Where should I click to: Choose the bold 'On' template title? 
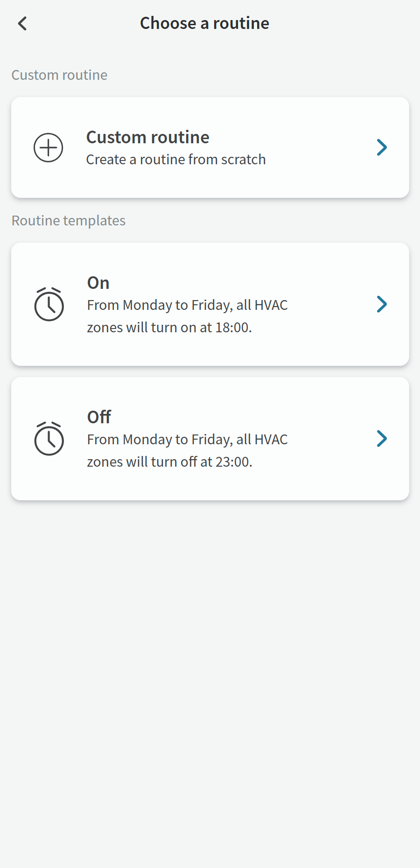click(98, 283)
